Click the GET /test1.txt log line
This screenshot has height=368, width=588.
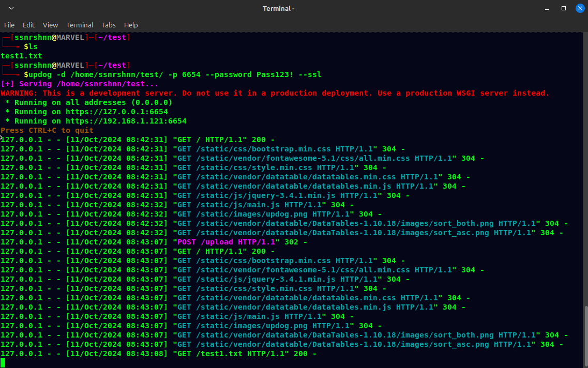(x=158, y=354)
